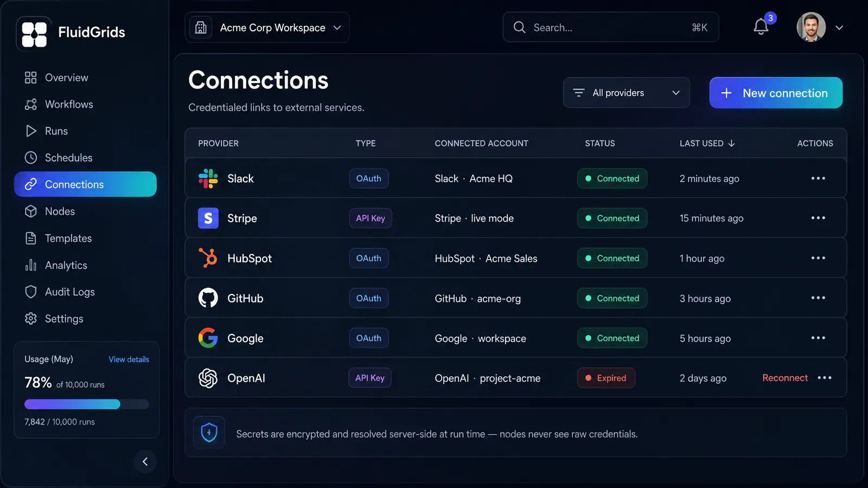Click the 'GitHub · acme-org' account cell
868x488 pixels.
(x=477, y=298)
